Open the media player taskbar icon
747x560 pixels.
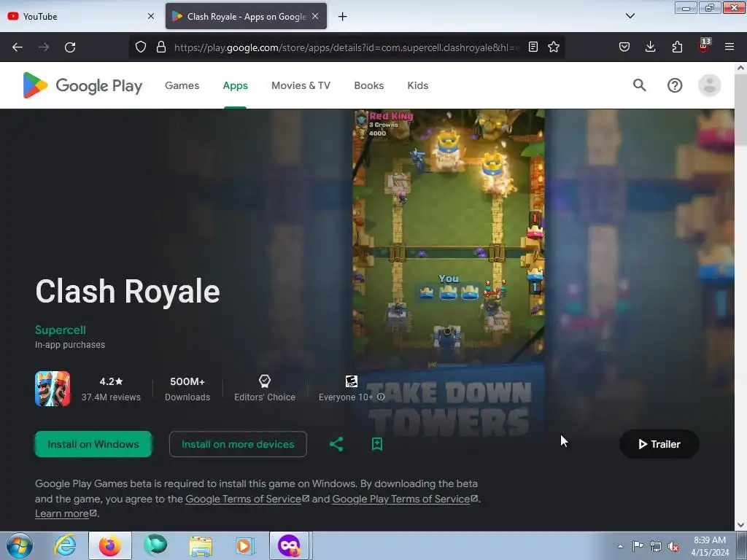(245, 545)
